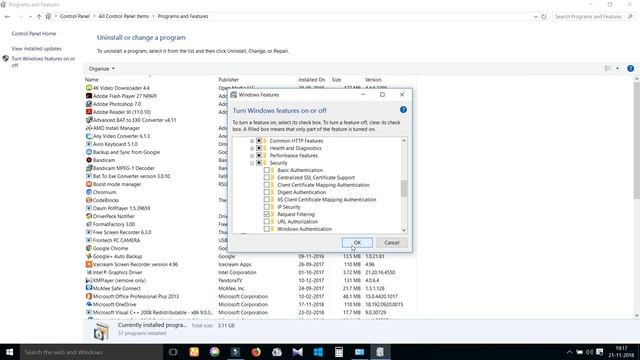Screen dimensions: 640x360
Task: Open Chrome from the taskbar
Action: 214,352
